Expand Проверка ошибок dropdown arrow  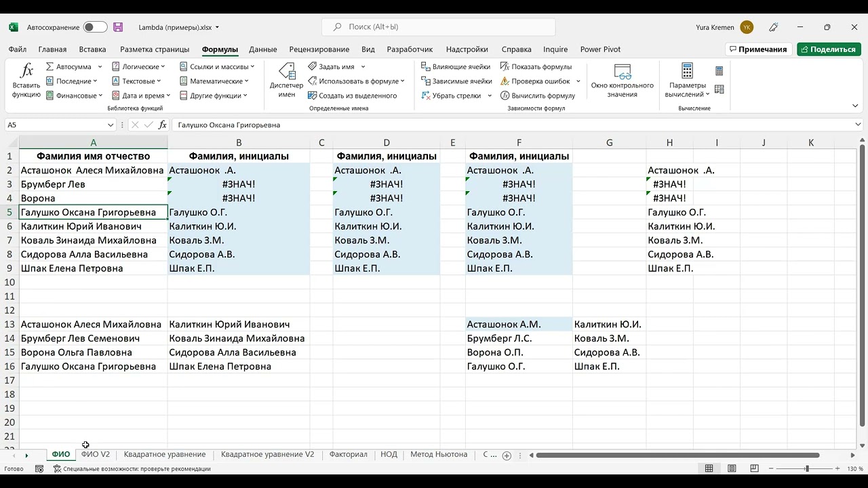pyautogui.click(x=578, y=81)
